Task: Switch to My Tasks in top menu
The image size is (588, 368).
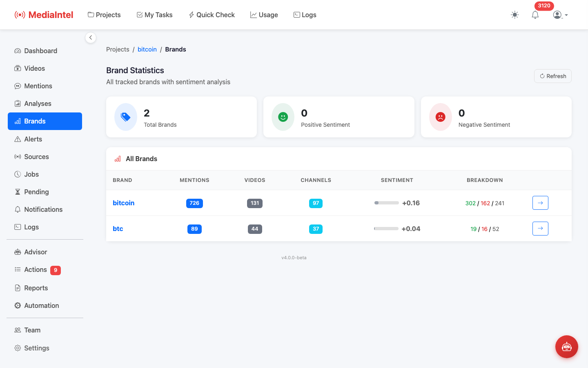Action: pyautogui.click(x=154, y=15)
